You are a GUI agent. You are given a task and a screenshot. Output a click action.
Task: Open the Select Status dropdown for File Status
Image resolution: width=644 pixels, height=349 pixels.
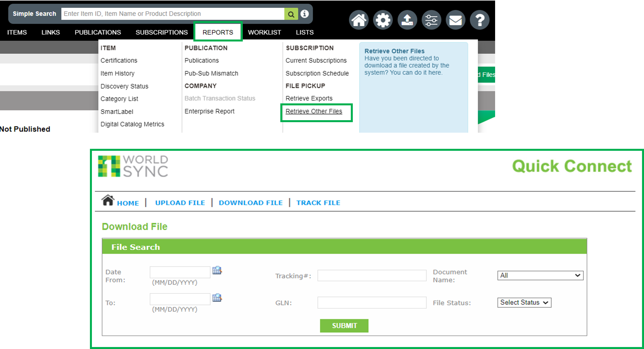click(x=524, y=302)
